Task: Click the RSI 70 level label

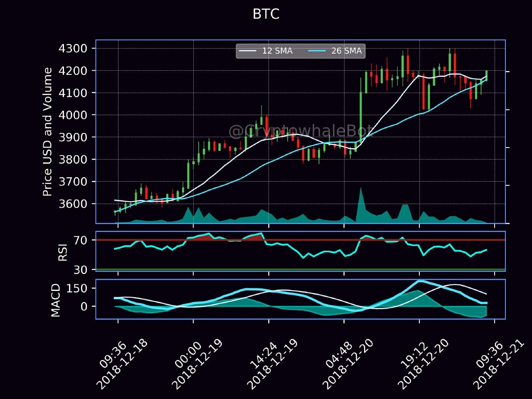Action: click(x=81, y=240)
